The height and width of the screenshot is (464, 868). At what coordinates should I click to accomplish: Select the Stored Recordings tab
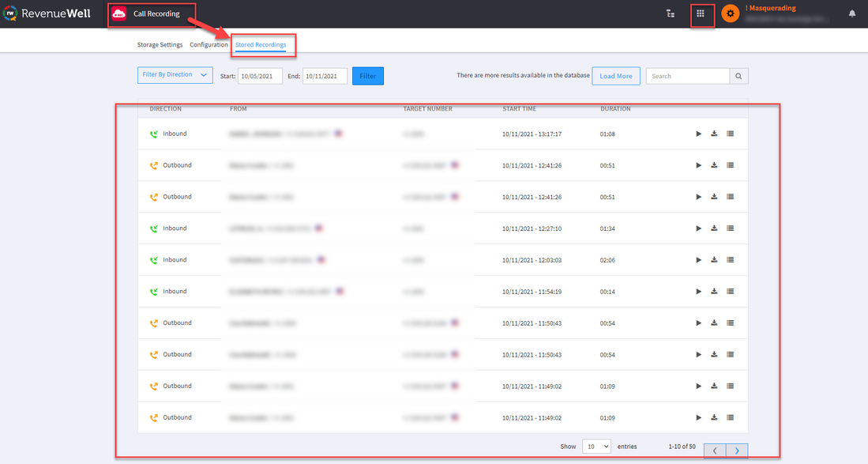coord(261,45)
